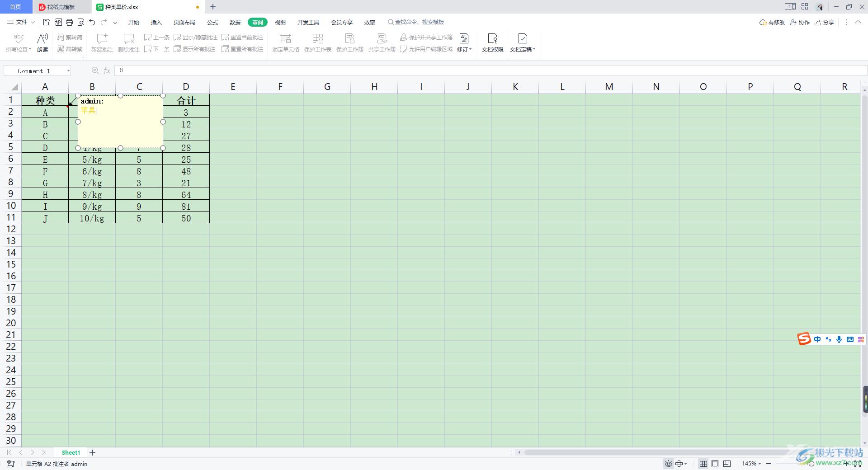Click the Sogou soft keyboard icon
868x470 pixels.
point(850,339)
